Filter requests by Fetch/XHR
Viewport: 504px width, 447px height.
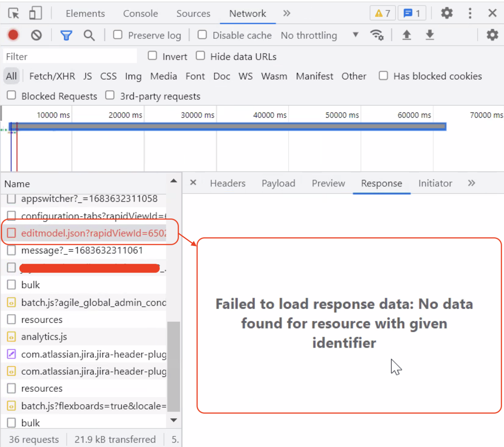tap(52, 76)
